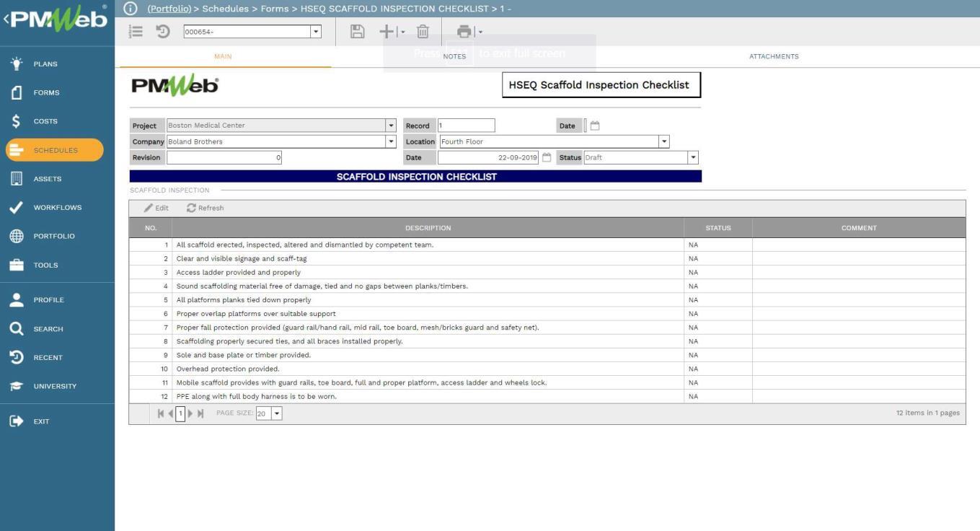Open the Recent history icon in sidebar

tap(17, 357)
